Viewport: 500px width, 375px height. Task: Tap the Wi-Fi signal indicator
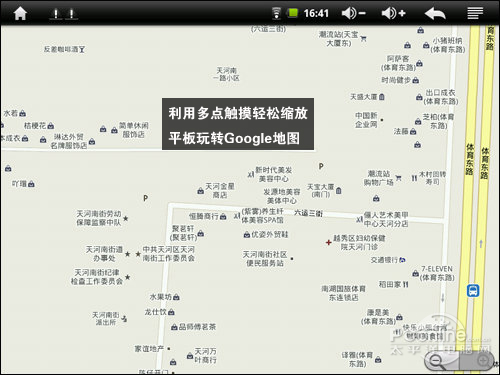(276, 13)
